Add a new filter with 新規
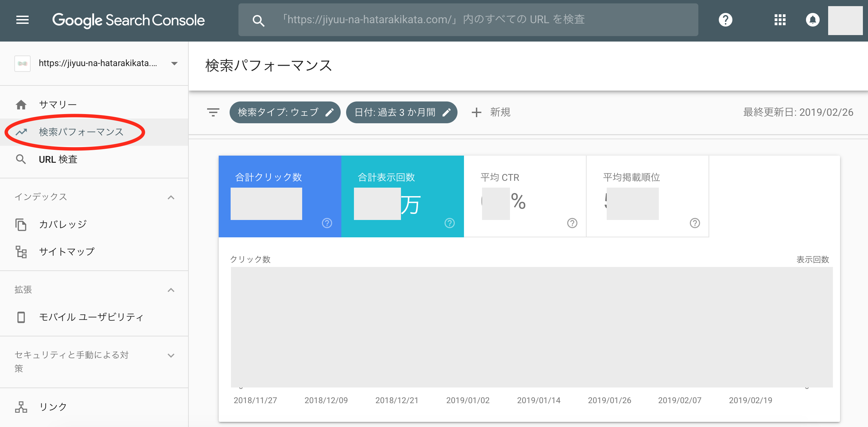Screen dimensions: 868x427 (491, 112)
